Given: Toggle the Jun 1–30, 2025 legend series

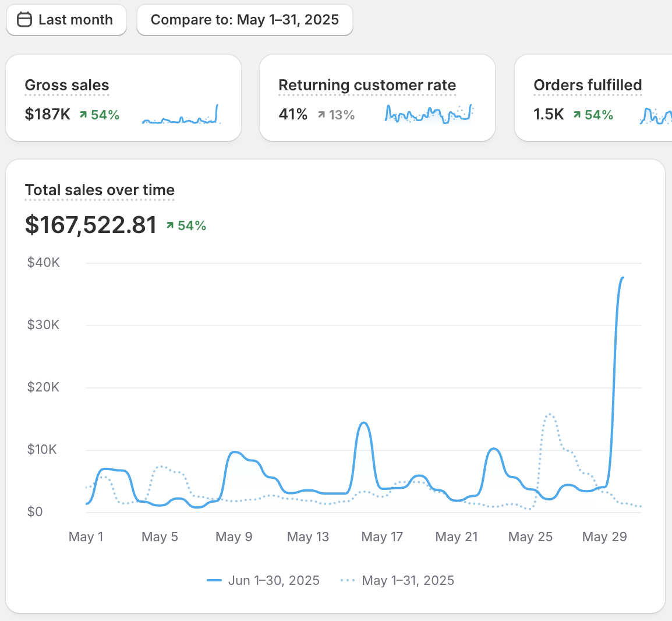Looking at the screenshot, I should [x=263, y=580].
